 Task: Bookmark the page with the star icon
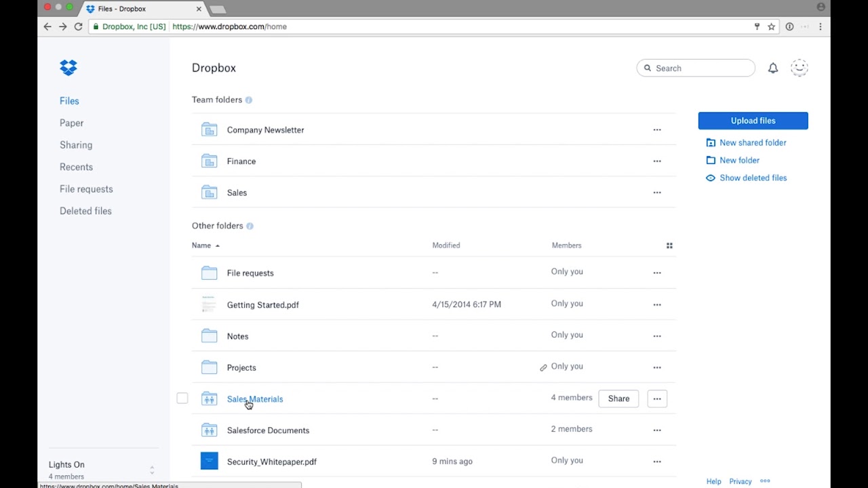pos(771,26)
